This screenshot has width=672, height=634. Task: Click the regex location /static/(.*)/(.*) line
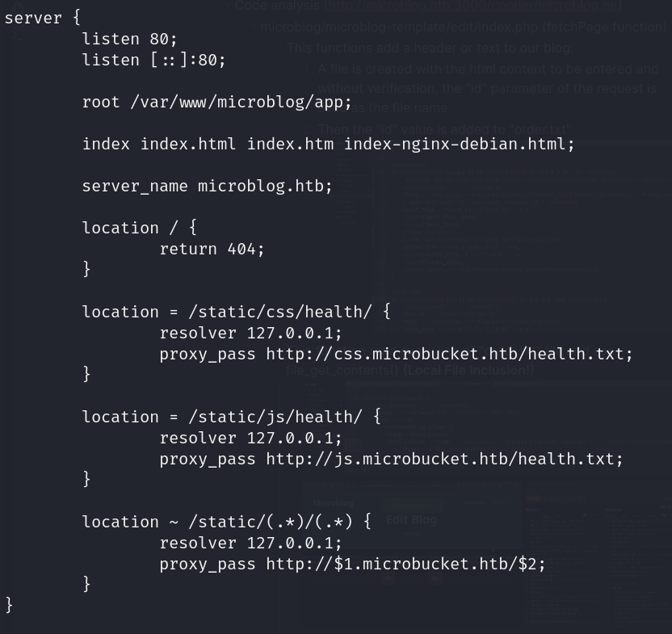coord(226,522)
